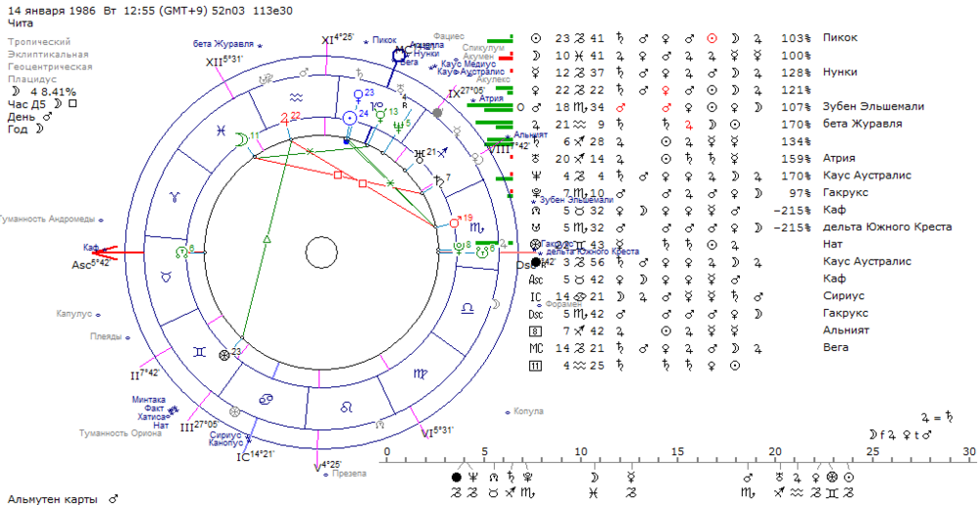Click the 'Геоцентрическая' setting label
The image size is (980, 505).
(x=50, y=67)
